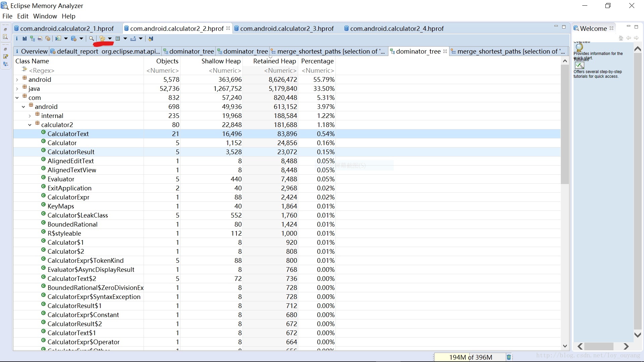Image resolution: width=644 pixels, height=362 pixels.
Task: Click the magnifier find object icon
Action: pos(91,39)
